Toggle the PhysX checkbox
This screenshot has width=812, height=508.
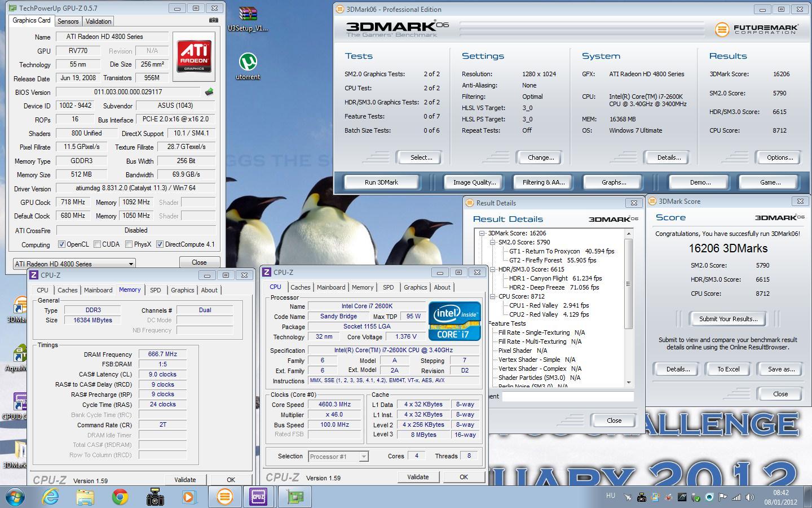(129, 244)
